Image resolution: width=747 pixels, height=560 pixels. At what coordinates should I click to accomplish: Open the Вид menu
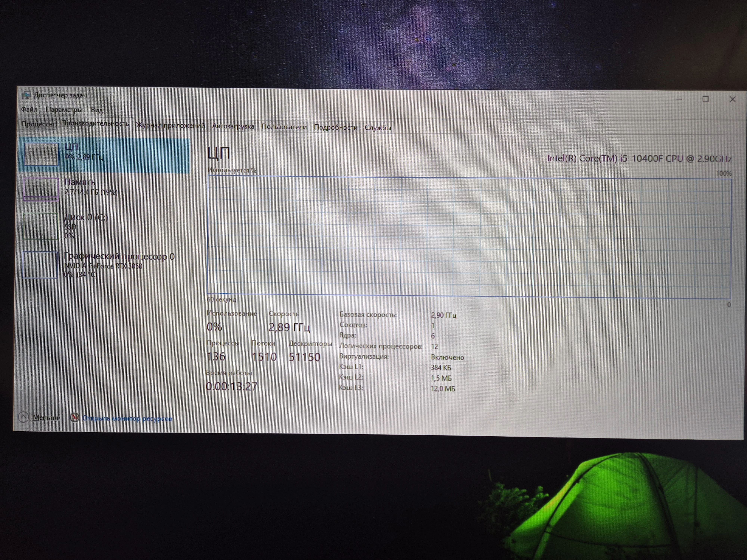(97, 110)
